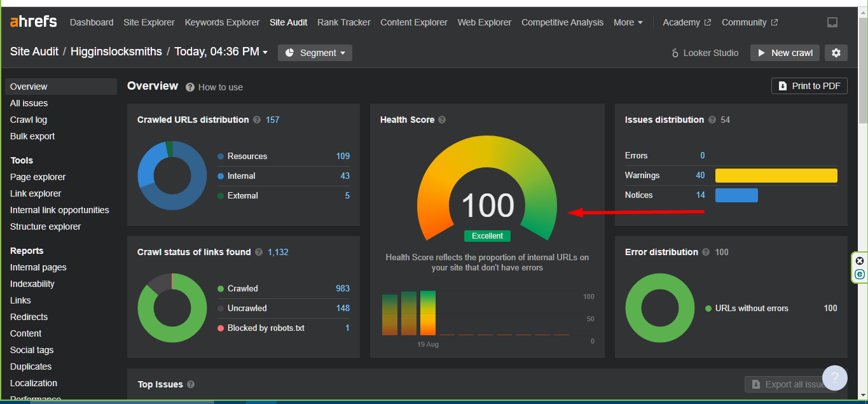The height and width of the screenshot is (404, 868).
Task: Click help icon beside Error distribution
Action: 706,252
